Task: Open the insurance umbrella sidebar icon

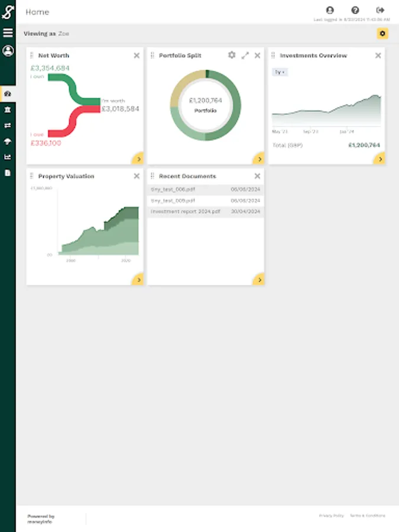Action: pos(8,141)
